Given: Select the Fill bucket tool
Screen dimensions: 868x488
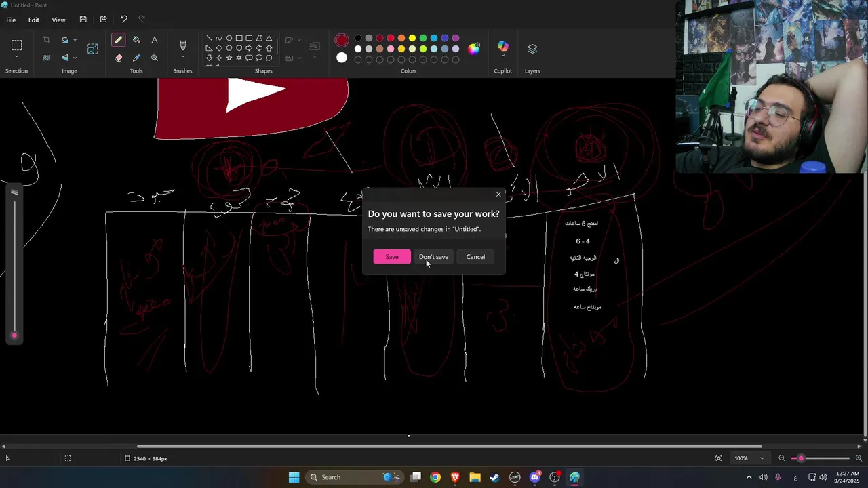Looking at the screenshot, I should click(x=136, y=40).
